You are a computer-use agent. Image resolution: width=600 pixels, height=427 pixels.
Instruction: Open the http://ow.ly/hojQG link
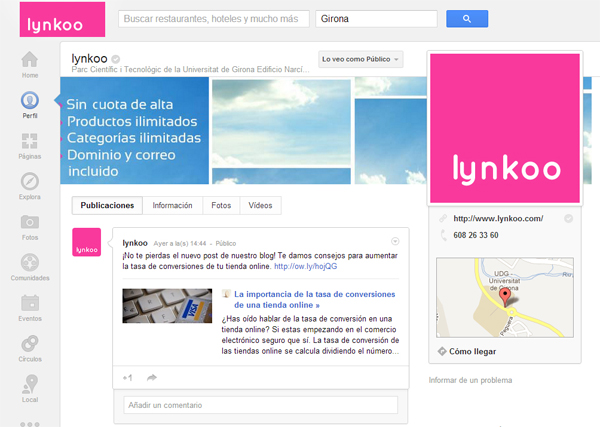(x=306, y=266)
